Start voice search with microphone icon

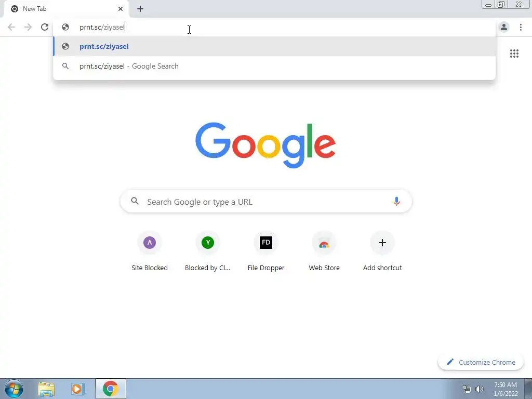396,201
